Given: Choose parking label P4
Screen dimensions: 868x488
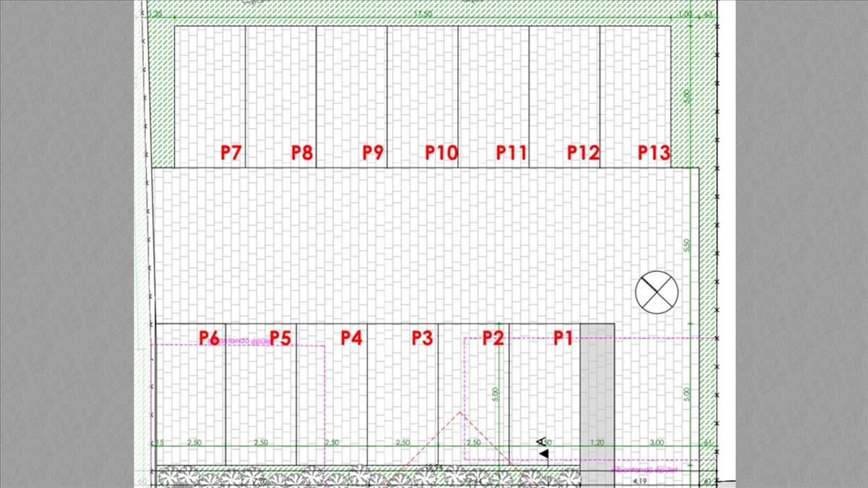Looking at the screenshot, I should click(x=351, y=338).
